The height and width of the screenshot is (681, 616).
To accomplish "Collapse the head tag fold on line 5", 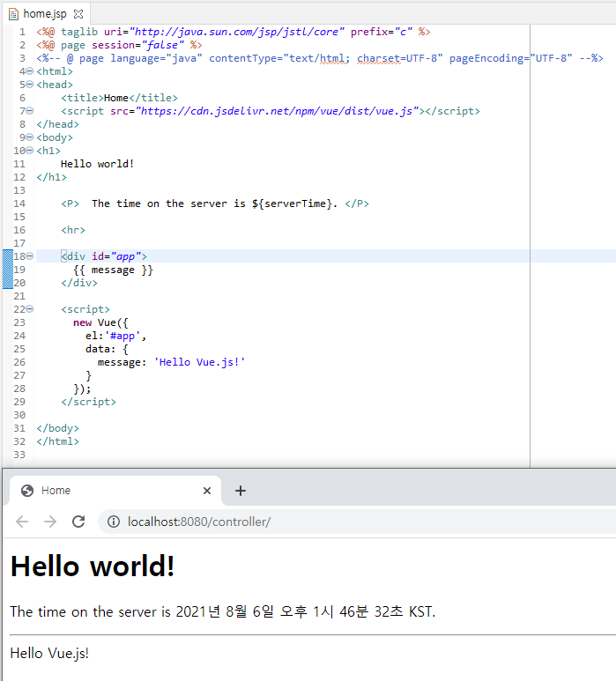I will coord(30,85).
